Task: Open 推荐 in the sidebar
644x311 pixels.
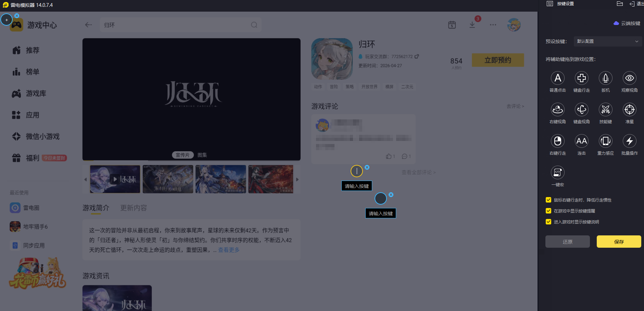Action: pos(26,50)
